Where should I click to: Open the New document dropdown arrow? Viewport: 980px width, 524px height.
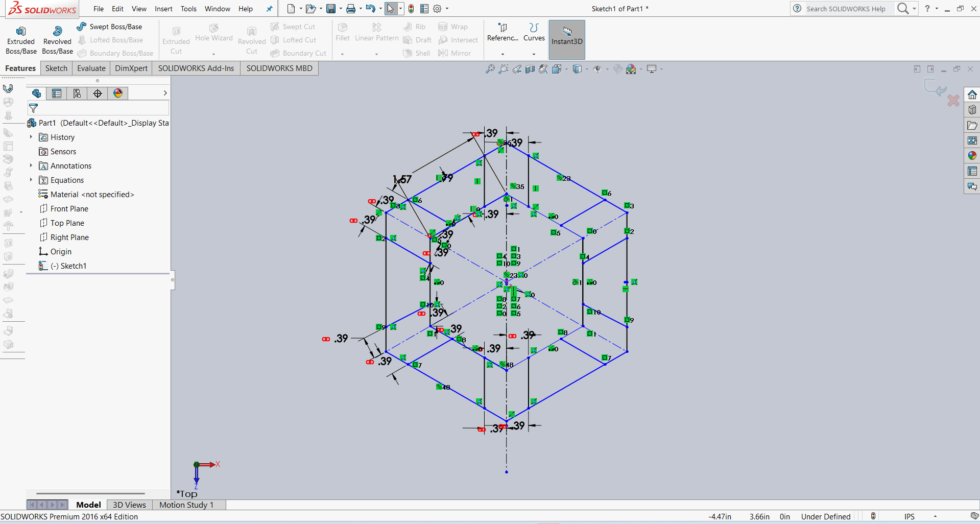click(301, 9)
